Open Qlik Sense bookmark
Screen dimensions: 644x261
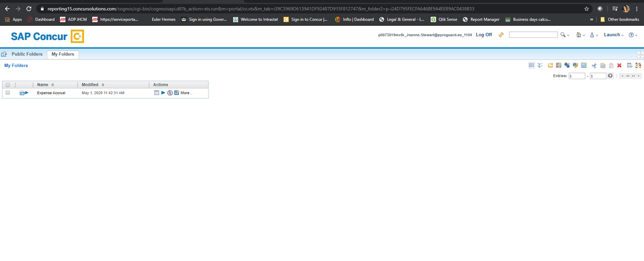pyautogui.click(x=444, y=19)
